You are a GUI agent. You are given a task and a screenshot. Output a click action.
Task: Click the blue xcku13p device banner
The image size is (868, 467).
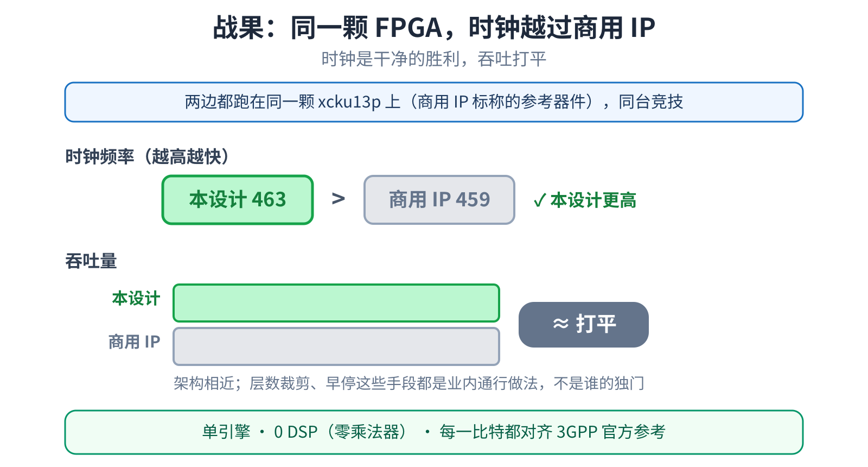pos(434,102)
